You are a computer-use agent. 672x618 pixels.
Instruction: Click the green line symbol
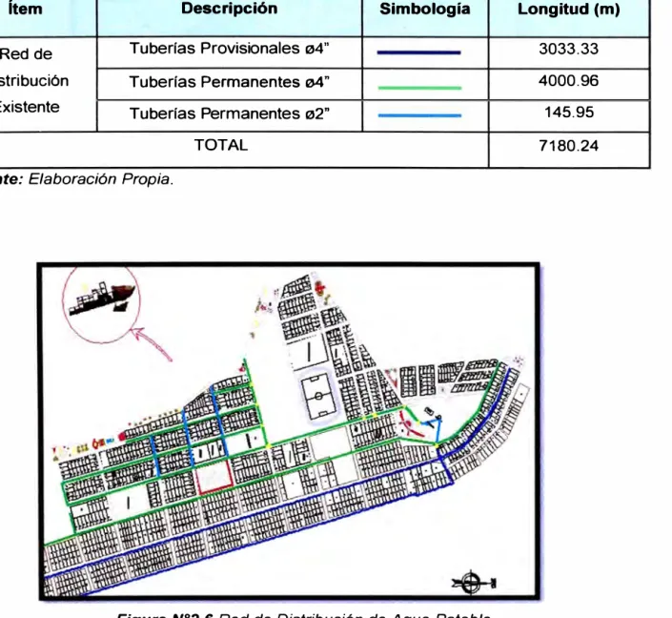[x=419, y=88]
